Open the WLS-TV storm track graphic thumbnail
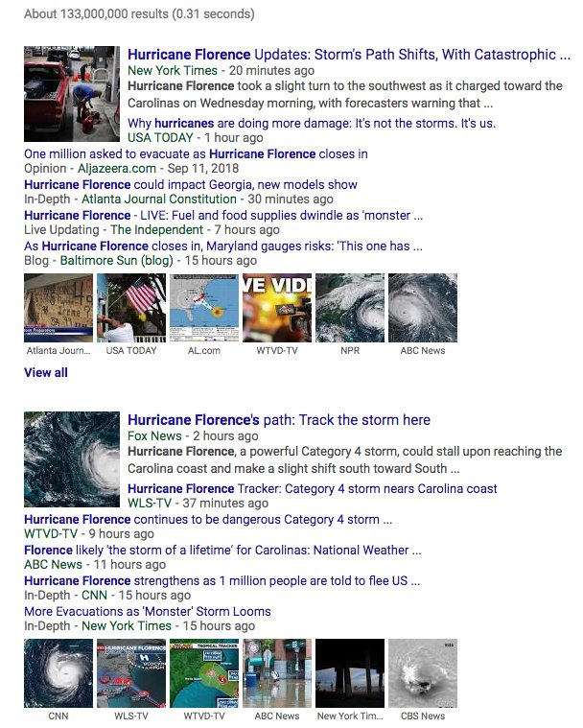Screen dimensions: 583x728 [x=131, y=673]
